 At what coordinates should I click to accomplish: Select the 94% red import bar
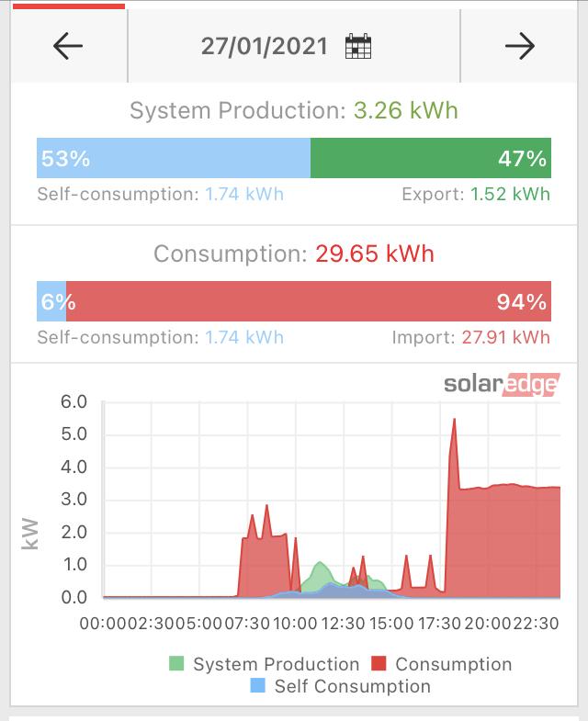309,301
